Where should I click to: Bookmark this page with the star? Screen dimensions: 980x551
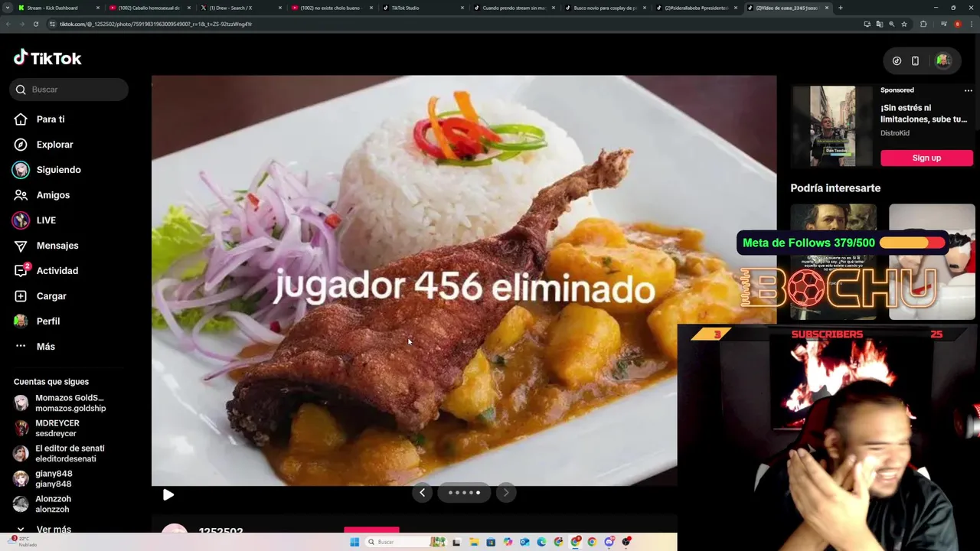pyautogui.click(x=904, y=24)
